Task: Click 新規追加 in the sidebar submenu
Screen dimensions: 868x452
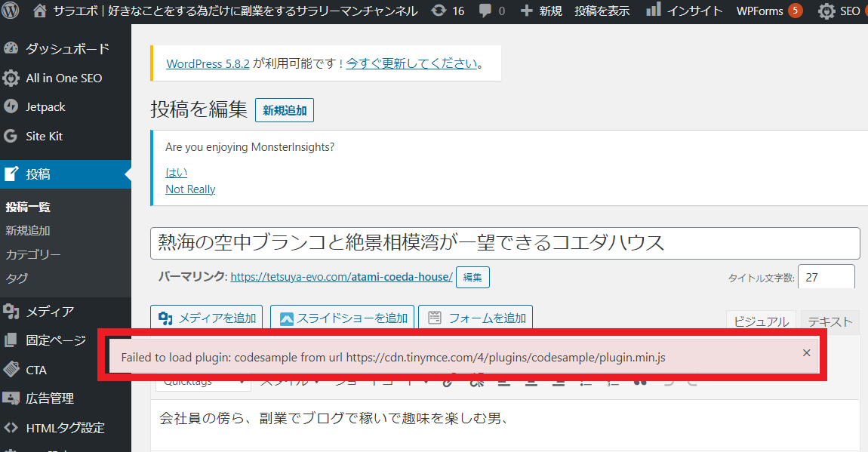Action: click(x=28, y=231)
